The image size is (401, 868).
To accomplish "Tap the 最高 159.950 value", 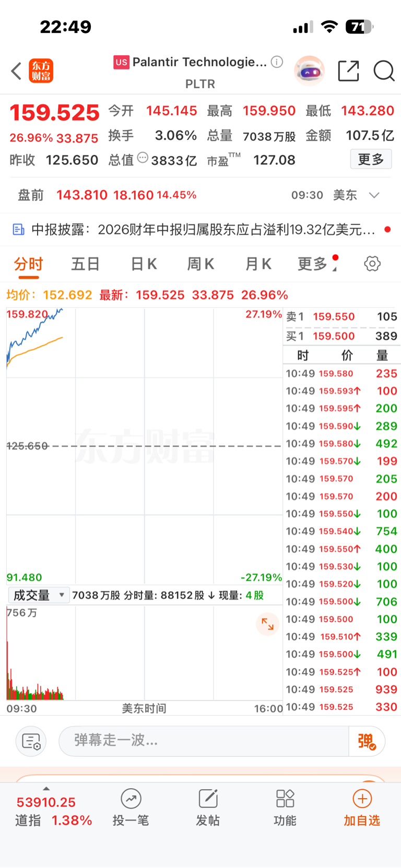I will (x=269, y=111).
